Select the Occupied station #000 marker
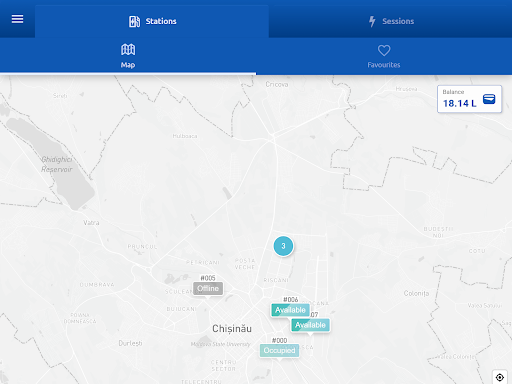Viewport: 512px width, 384px height. [279, 351]
